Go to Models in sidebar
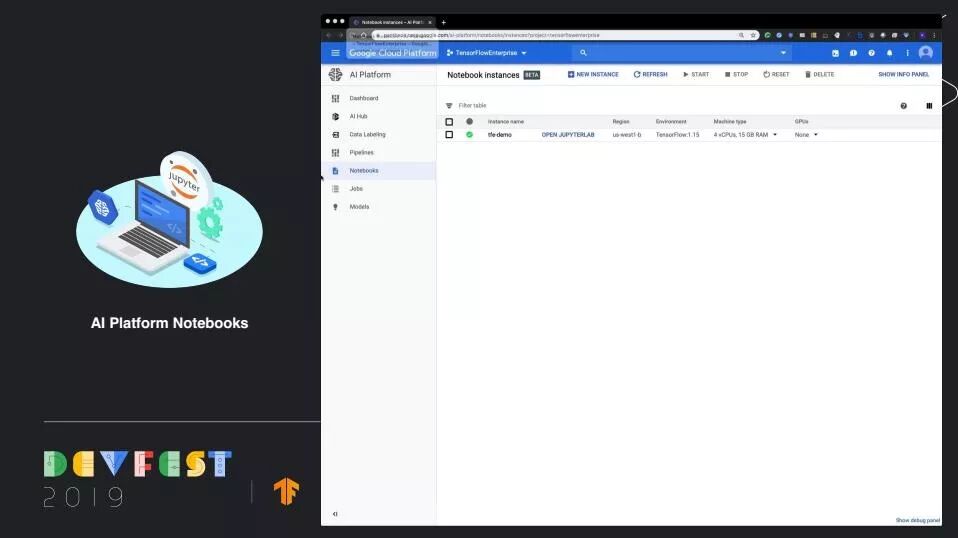 click(359, 207)
